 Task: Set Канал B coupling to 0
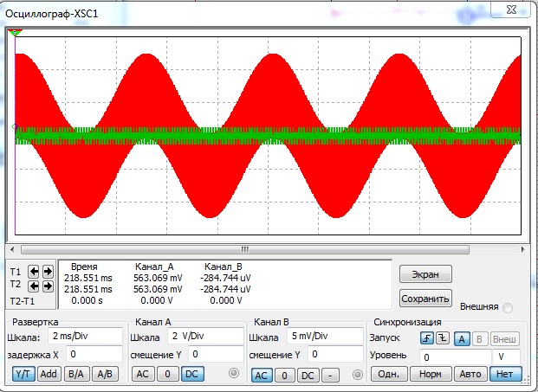click(x=284, y=376)
